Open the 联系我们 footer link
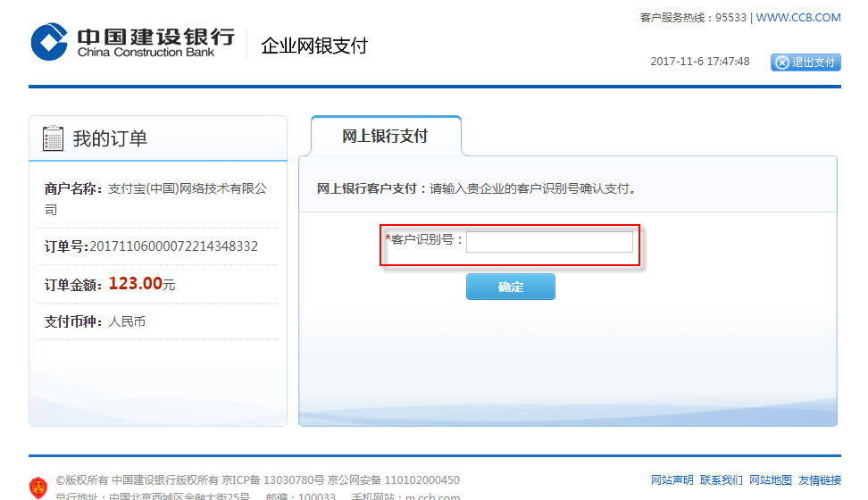The width and height of the screenshot is (868, 500). click(x=722, y=480)
